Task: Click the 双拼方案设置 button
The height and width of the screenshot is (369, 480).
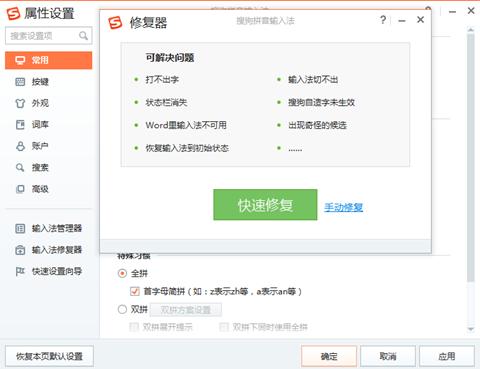Action: pyautogui.click(x=186, y=310)
